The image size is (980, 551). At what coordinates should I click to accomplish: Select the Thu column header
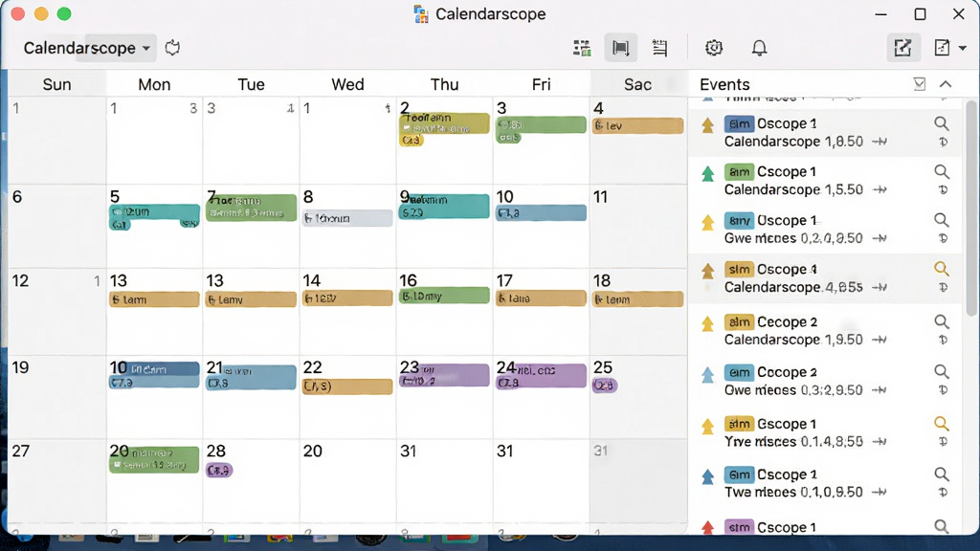(444, 84)
